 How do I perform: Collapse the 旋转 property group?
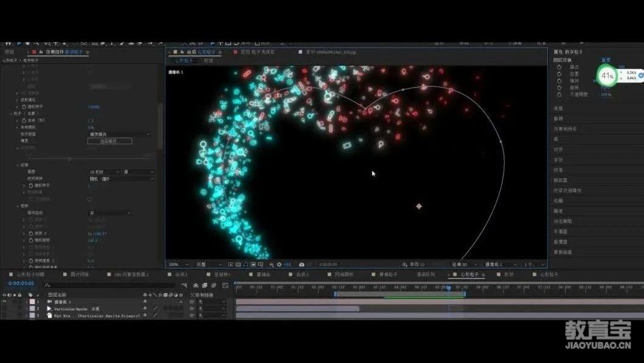coord(18,206)
